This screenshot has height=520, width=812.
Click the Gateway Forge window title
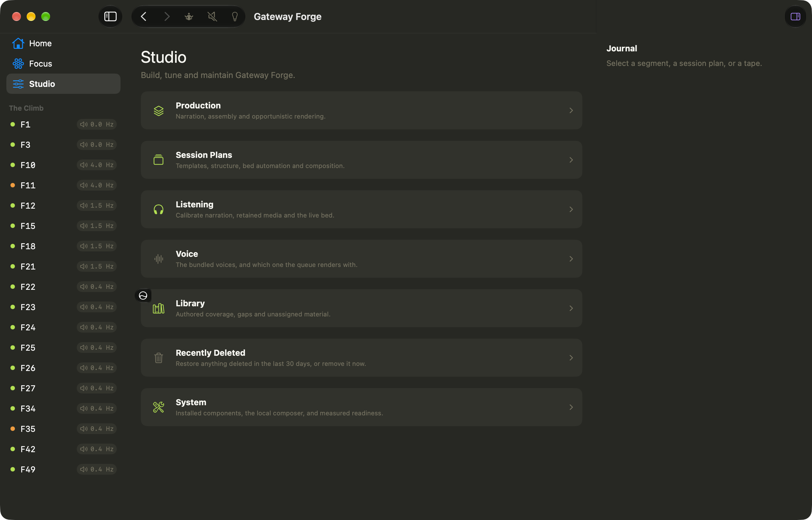click(287, 16)
